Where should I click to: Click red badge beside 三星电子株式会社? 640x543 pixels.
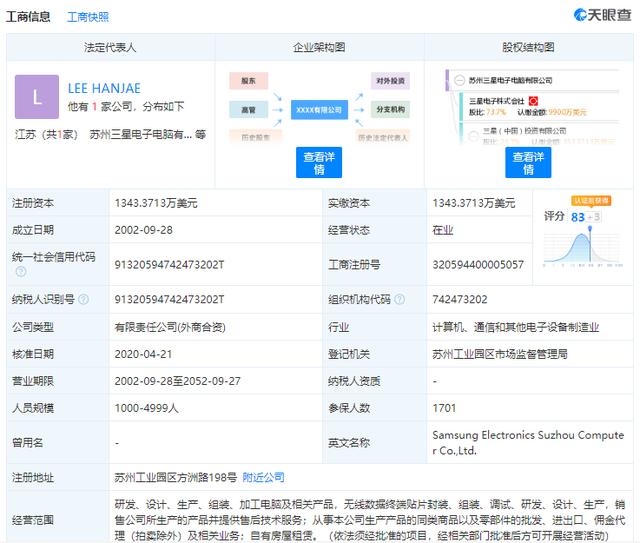click(533, 100)
